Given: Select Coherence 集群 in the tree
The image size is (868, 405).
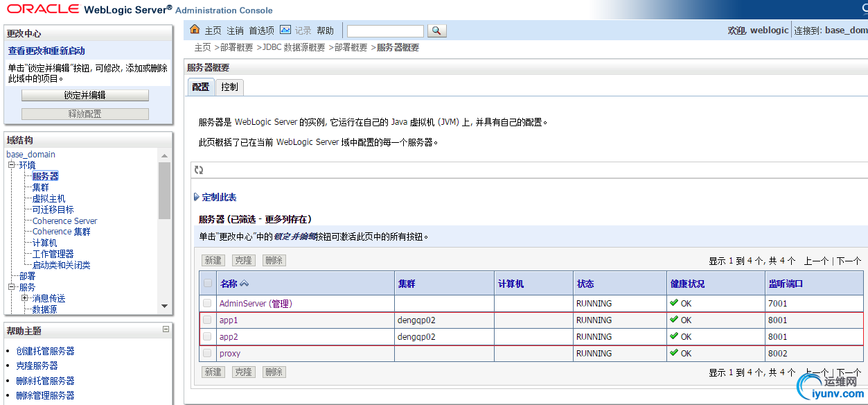Looking at the screenshot, I should tap(62, 232).
